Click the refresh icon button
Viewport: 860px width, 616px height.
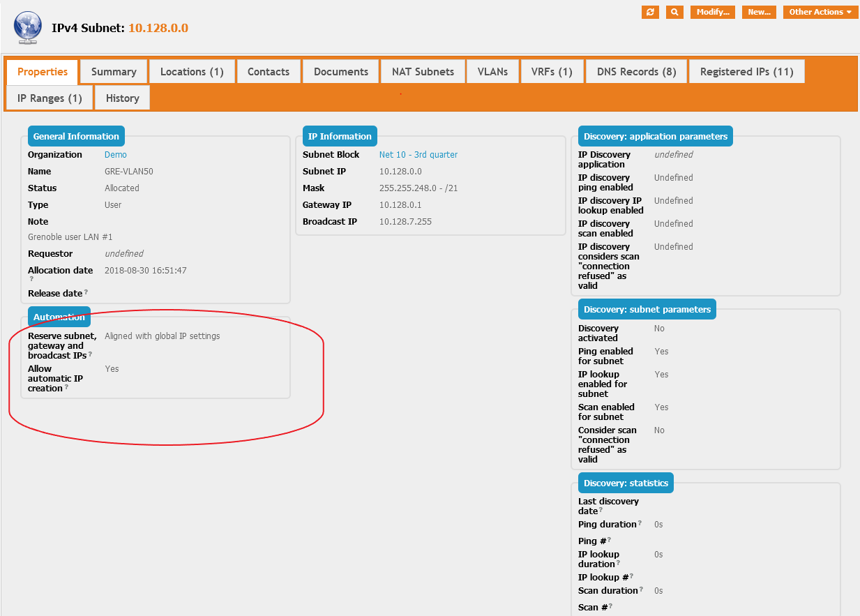click(650, 12)
